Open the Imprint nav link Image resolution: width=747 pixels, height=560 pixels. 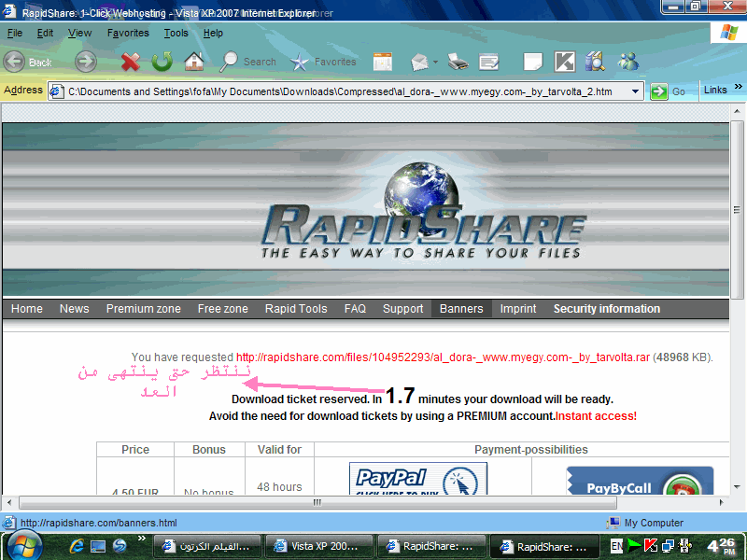pyautogui.click(x=518, y=309)
